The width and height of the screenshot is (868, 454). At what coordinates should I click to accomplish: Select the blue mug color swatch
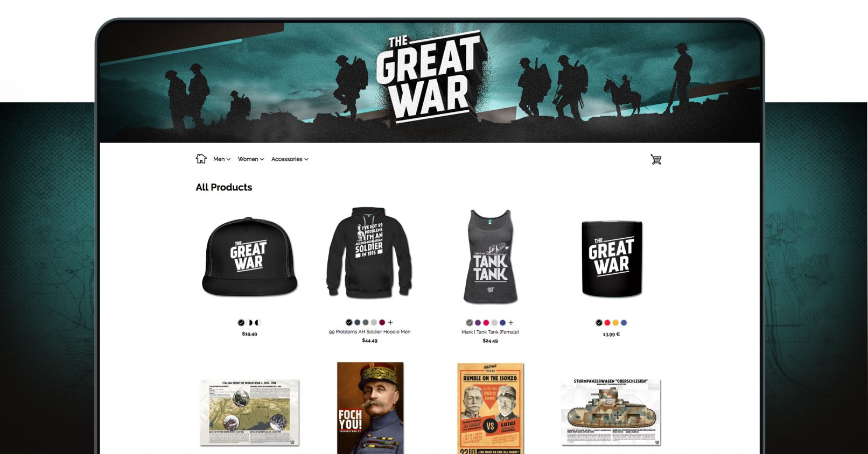[x=624, y=323]
